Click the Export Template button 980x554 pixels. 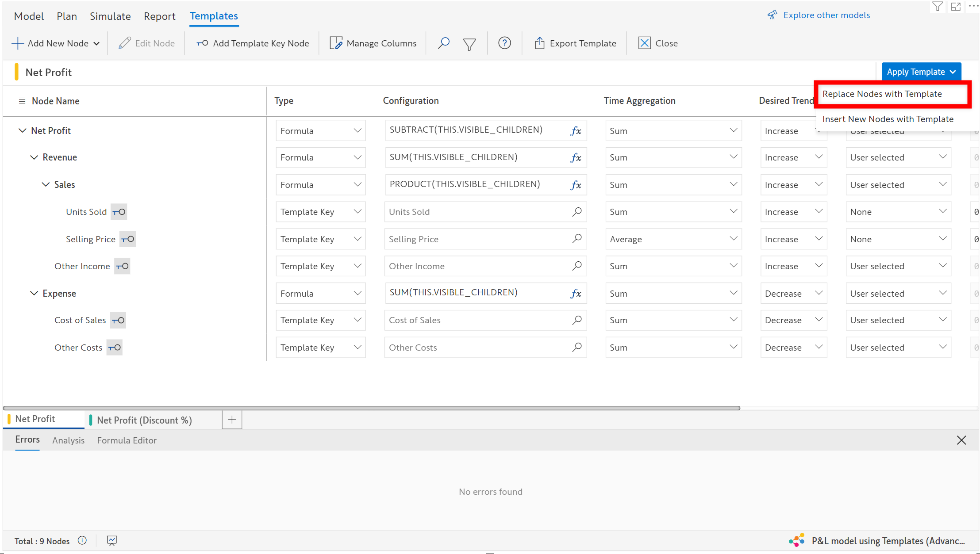tap(575, 43)
